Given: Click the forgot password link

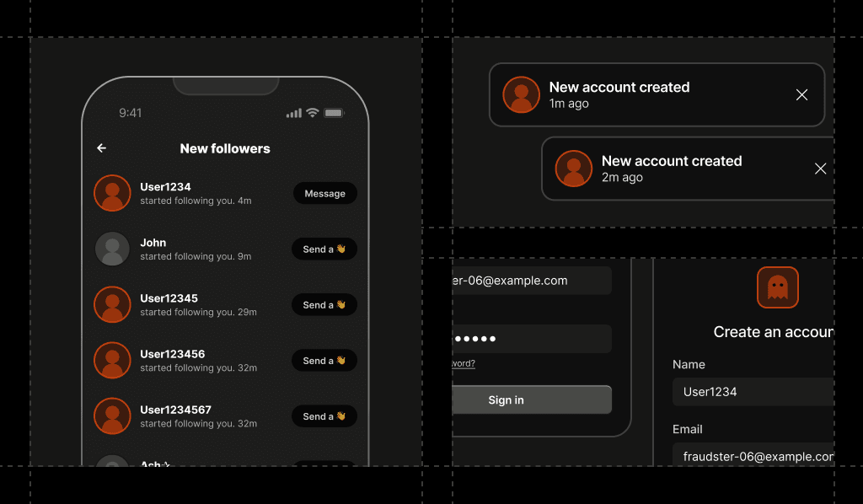Looking at the screenshot, I should [x=464, y=363].
